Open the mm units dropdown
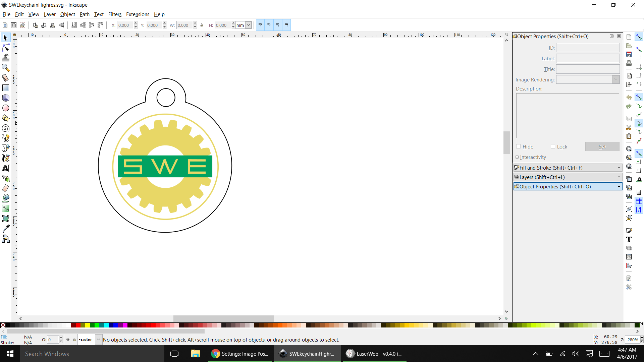 [249, 25]
